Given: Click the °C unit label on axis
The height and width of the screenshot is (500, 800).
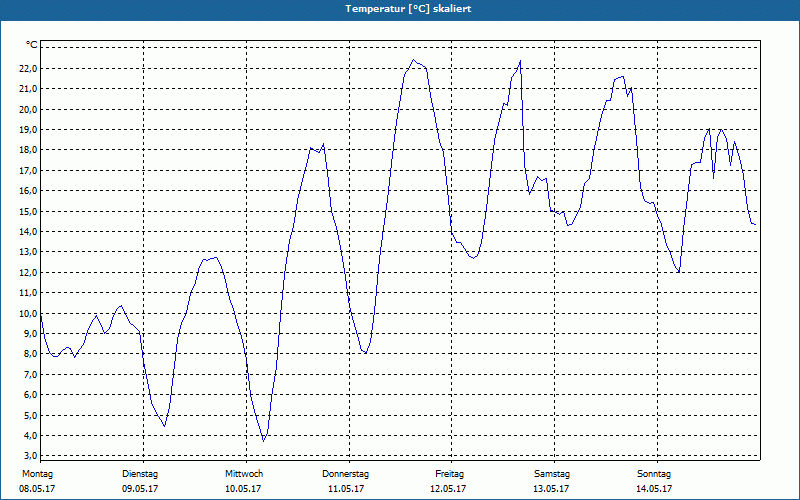Looking at the screenshot, I should click(x=32, y=45).
